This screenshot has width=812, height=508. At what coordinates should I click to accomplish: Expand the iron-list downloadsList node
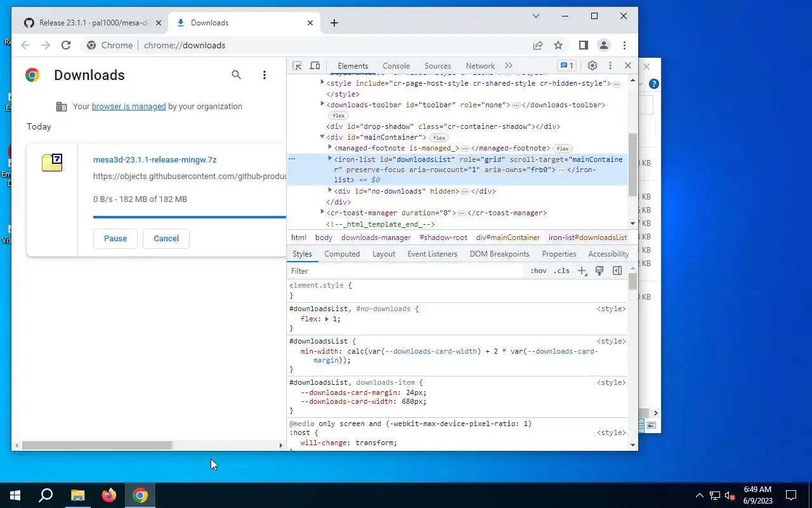pyautogui.click(x=330, y=159)
